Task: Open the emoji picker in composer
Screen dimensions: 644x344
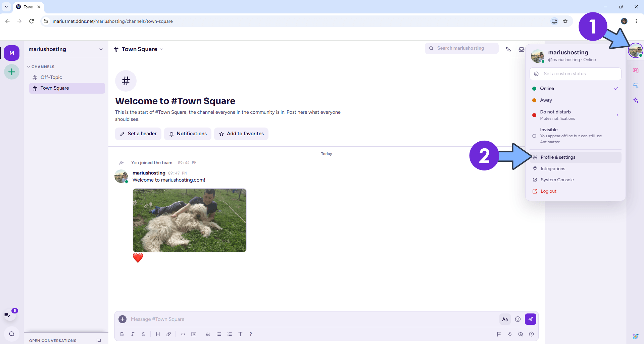Action: (x=518, y=319)
